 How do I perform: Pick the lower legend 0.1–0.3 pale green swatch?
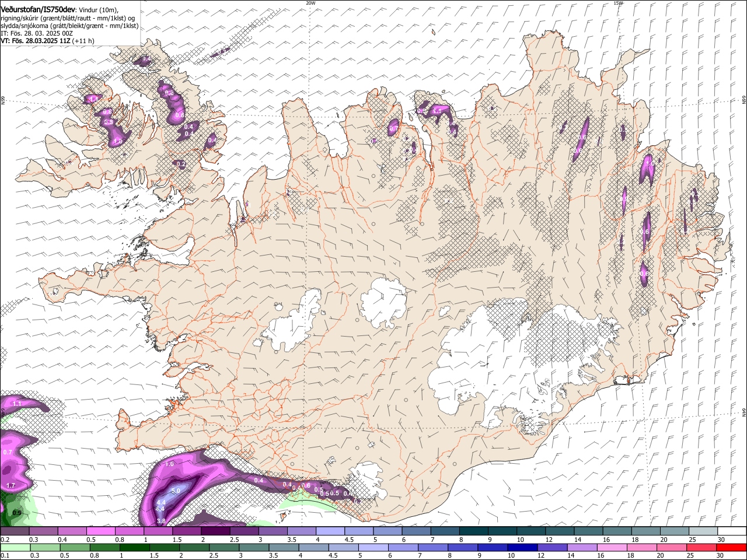(x=15, y=547)
